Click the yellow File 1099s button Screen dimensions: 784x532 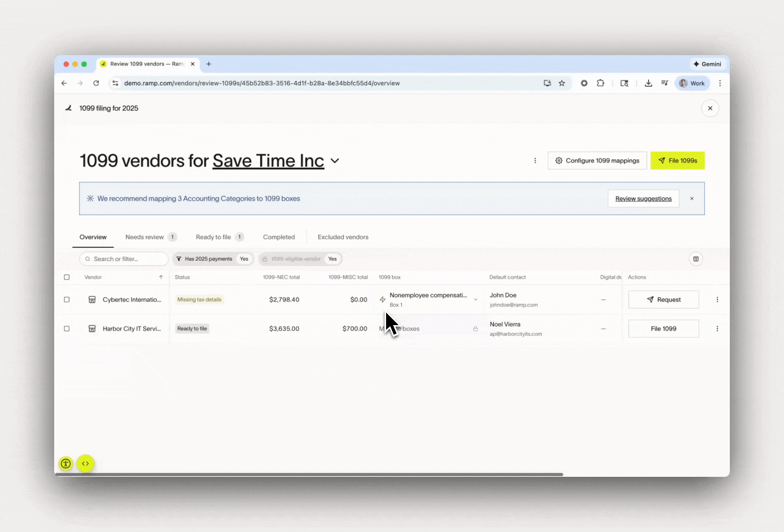[x=677, y=161]
